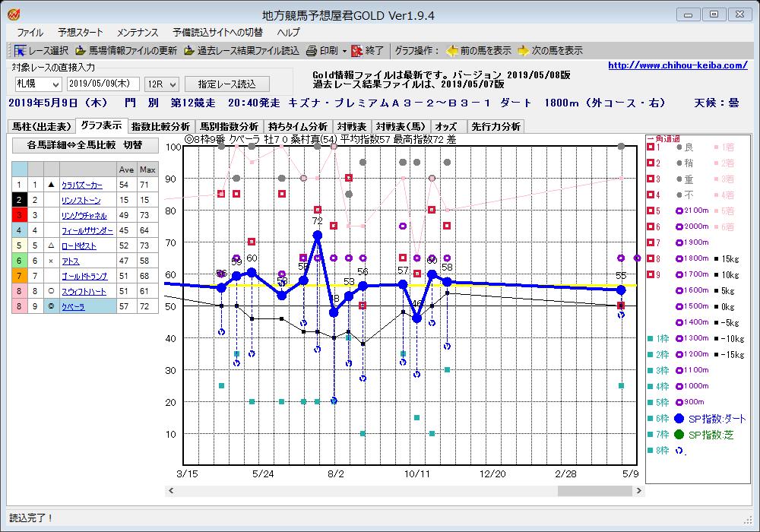Image resolution: width=760 pixels, height=532 pixels.
Task: Click the SP指数:芝 green legend marker
Action: point(679,435)
